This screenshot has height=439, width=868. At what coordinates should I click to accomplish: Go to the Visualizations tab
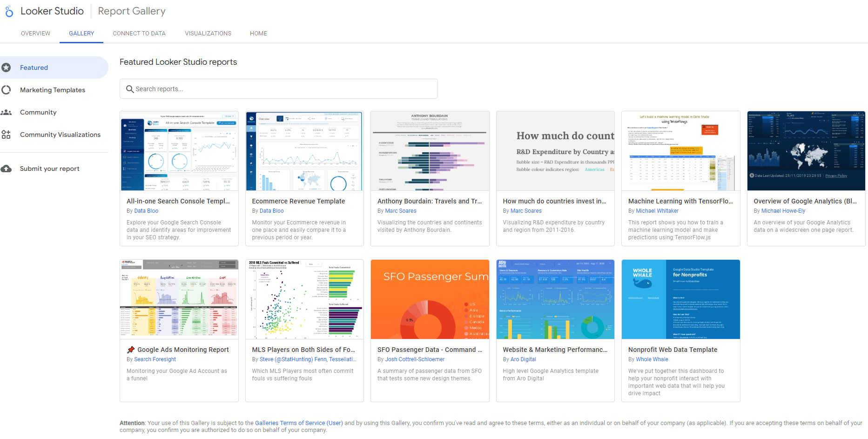208,34
